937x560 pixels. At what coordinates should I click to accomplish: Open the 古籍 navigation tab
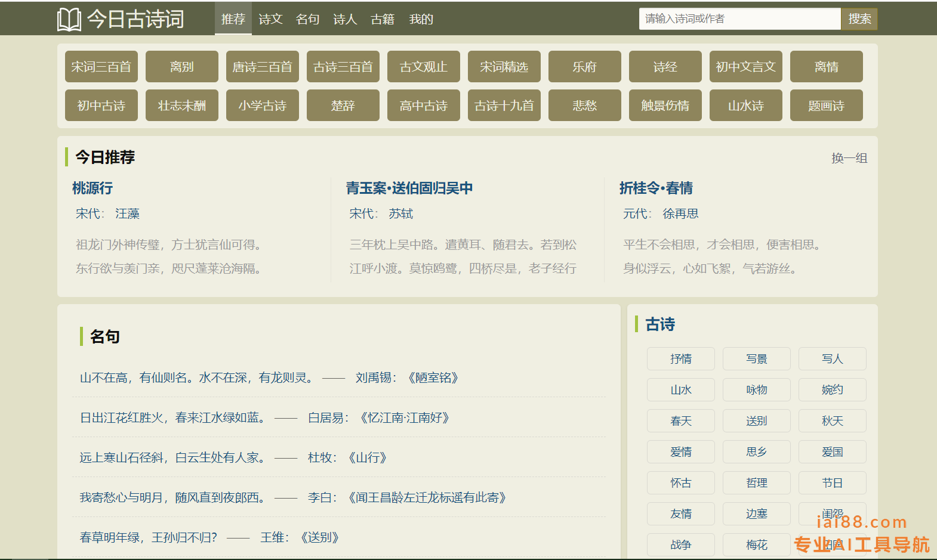[x=383, y=19]
